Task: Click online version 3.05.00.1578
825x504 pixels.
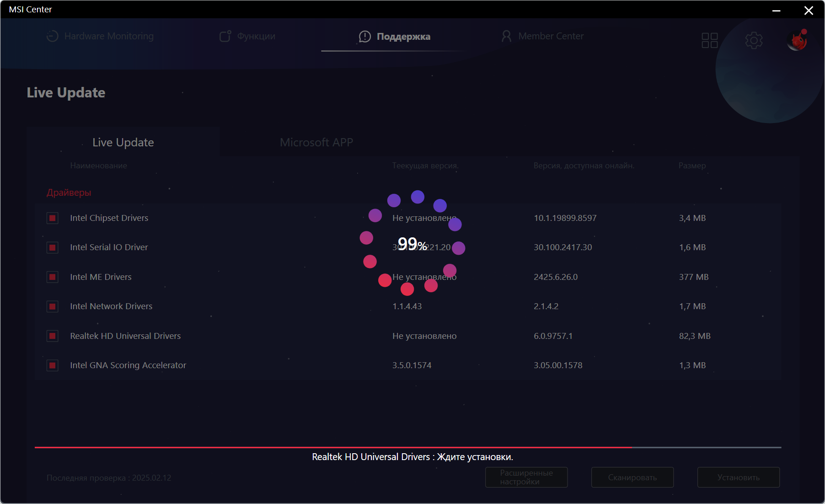Action: tap(558, 365)
